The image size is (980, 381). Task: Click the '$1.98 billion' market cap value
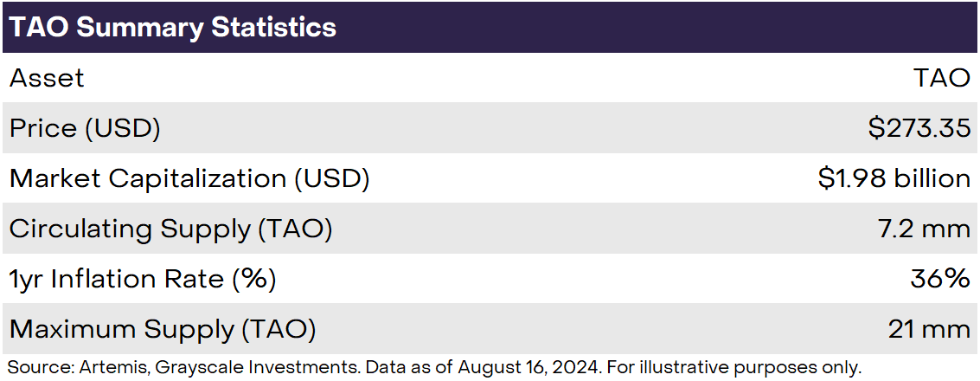click(x=894, y=178)
